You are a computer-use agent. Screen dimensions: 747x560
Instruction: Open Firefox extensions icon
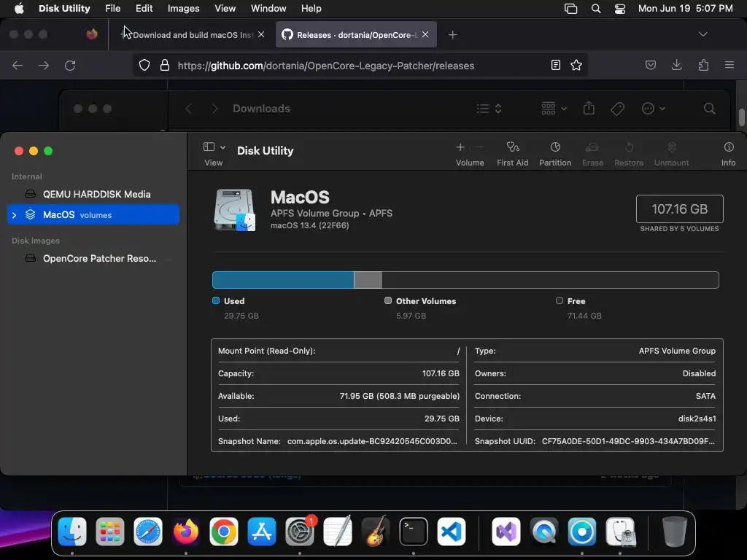pyautogui.click(x=703, y=65)
